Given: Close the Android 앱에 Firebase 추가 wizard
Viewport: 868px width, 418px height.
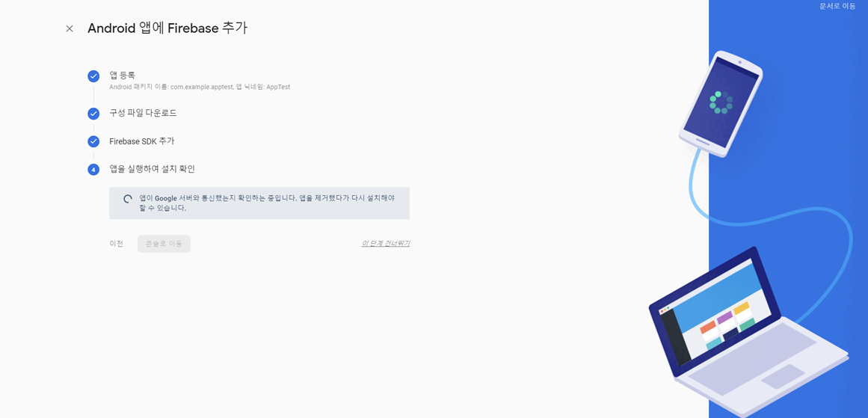Looking at the screenshot, I should pos(70,29).
